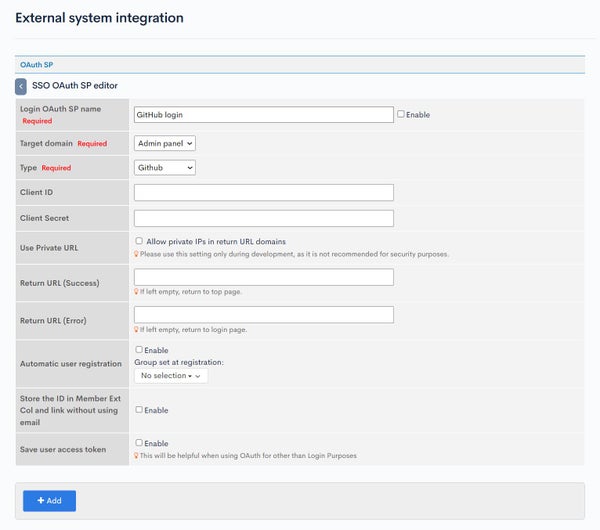
Task: Open the Type dropdown showing Github
Action: coord(165,168)
